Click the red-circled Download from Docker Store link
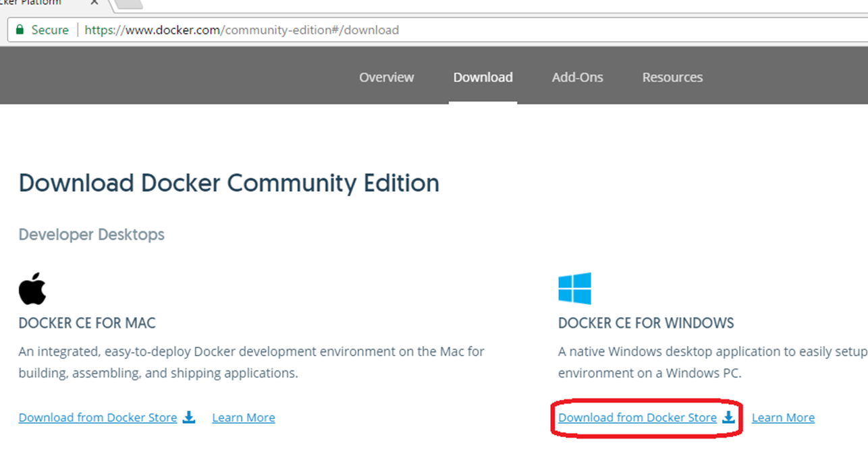Image resolution: width=868 pixels, height=454 pixels. pos(636,418)
